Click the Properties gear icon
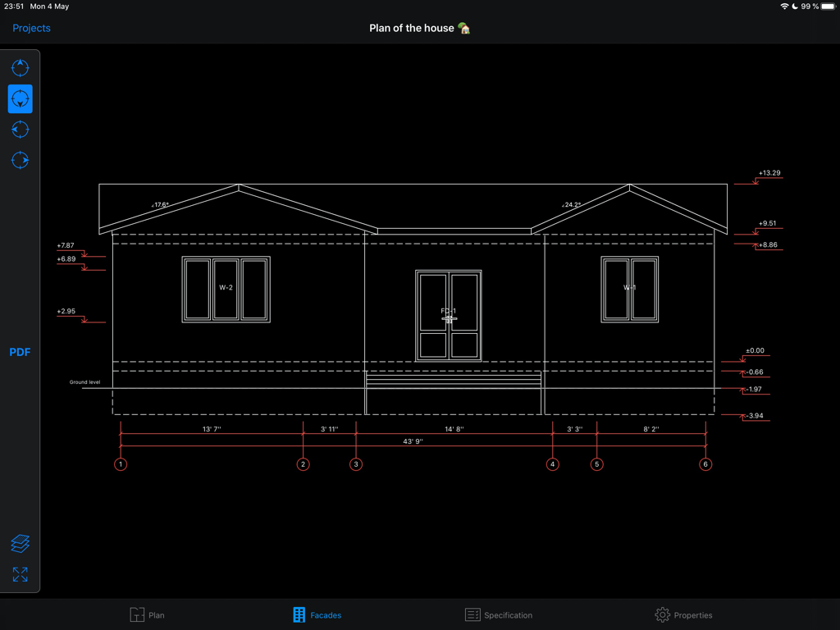 pyautogui.click(x=661, y=614)
